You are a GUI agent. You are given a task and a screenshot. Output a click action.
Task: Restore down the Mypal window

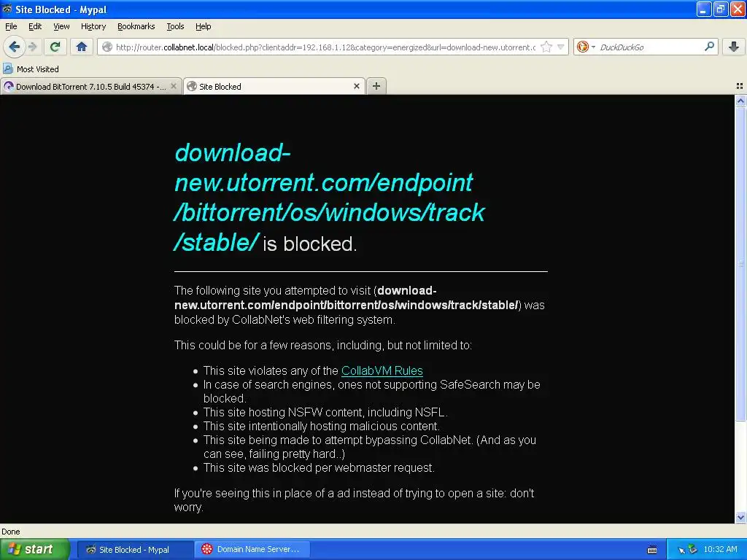[x=721, y=9]
